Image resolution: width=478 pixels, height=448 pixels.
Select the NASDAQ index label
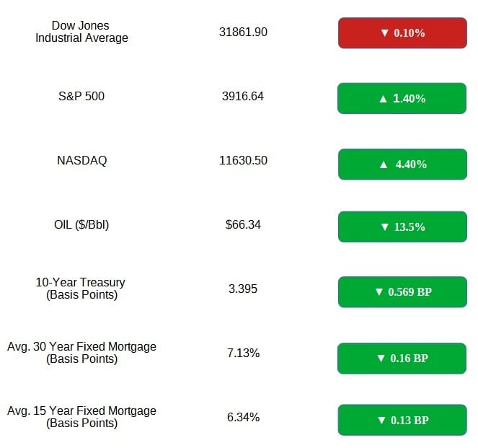tap(81, 160)
